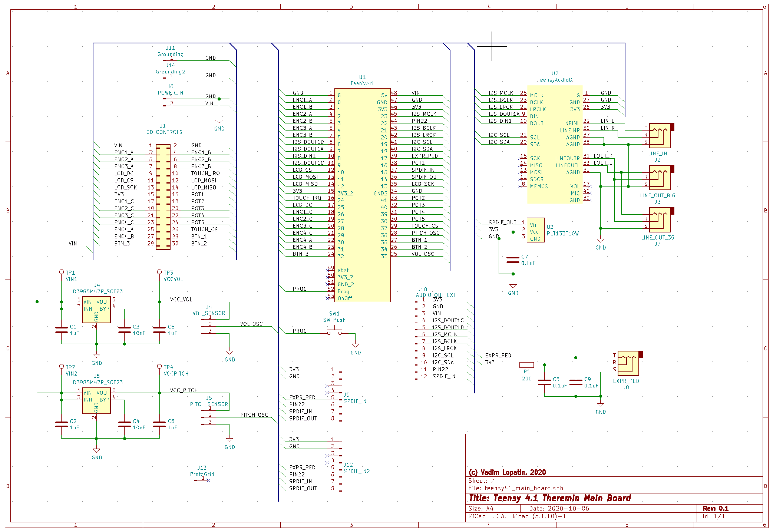Click the PITCH_OSC net label near J5

point(254,414)
